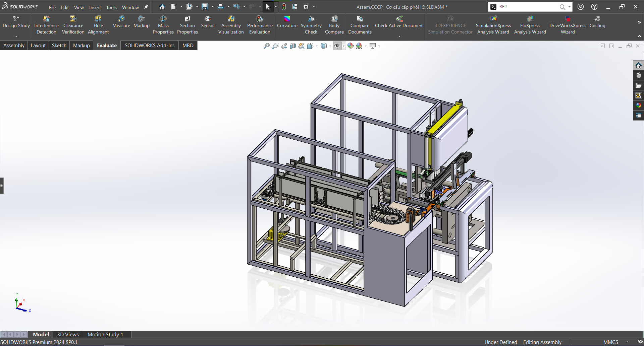This screenshot has height=346, width=644.
Task: Open the Insert menu
Action: (x=95, y=7)
